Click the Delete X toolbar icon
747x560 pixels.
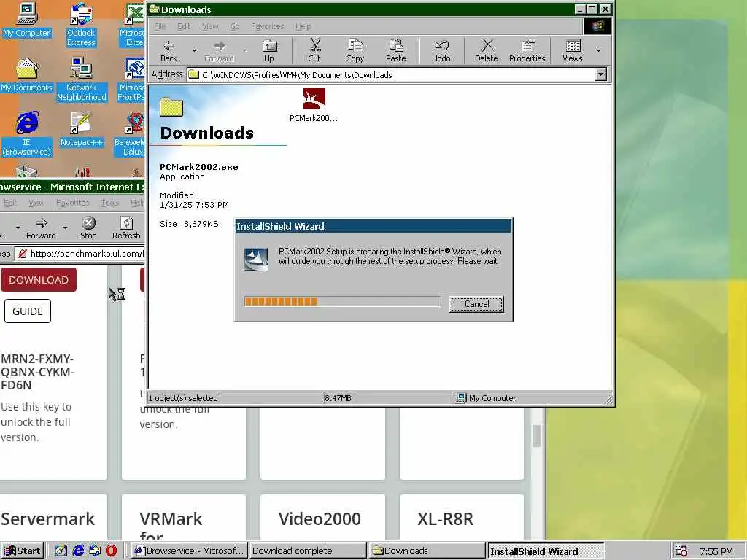[486, 50]
